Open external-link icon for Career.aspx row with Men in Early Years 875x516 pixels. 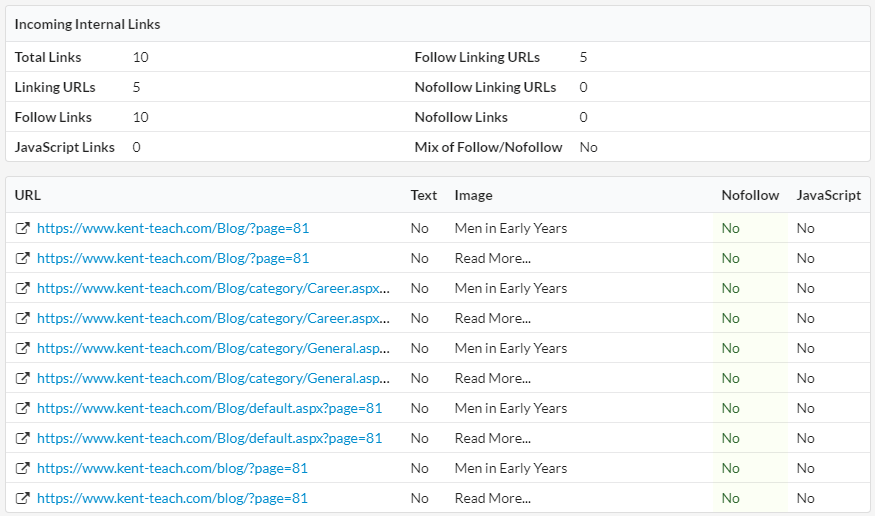(x=22, y=288)
